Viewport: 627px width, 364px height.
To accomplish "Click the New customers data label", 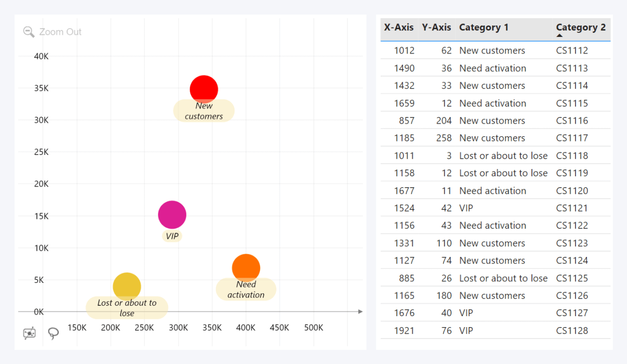I will coord(204,111).
